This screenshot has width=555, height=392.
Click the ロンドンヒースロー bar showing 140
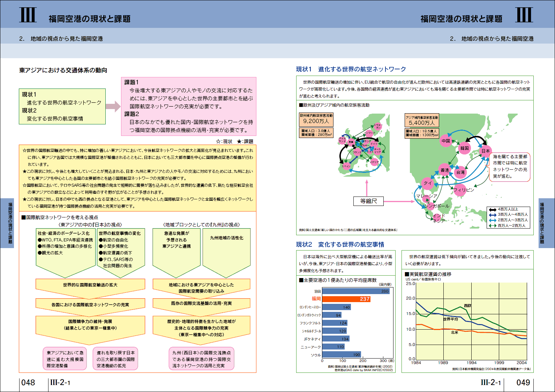[x=337, y=307]
